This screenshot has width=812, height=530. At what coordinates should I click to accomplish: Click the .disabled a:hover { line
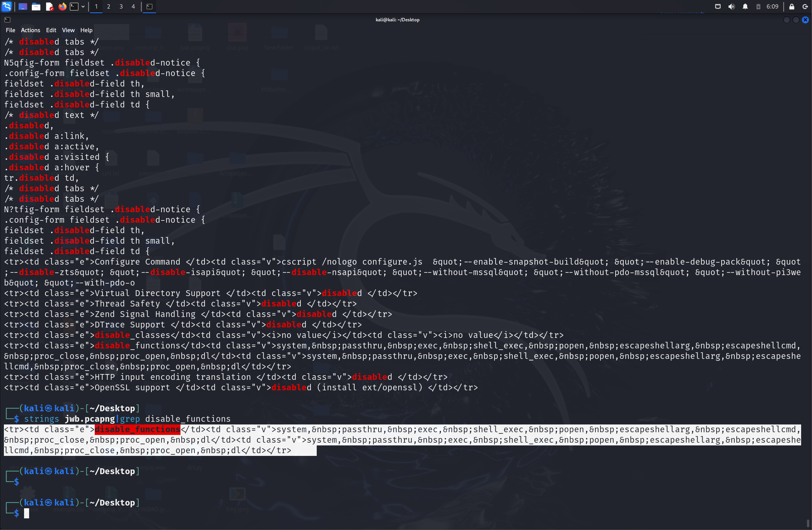[x=52, y=168]
